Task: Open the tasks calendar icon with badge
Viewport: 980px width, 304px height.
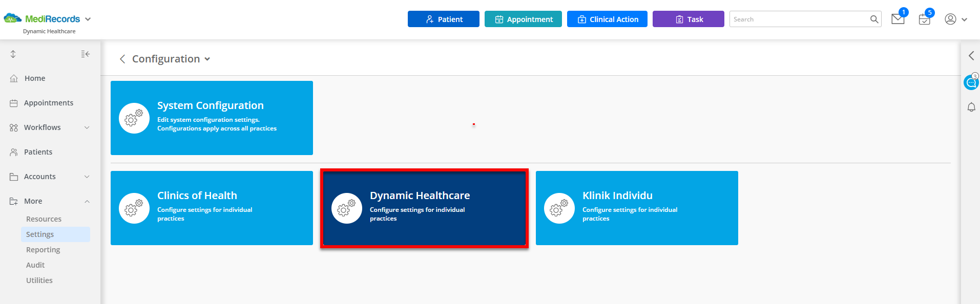Action: point(925,19)
